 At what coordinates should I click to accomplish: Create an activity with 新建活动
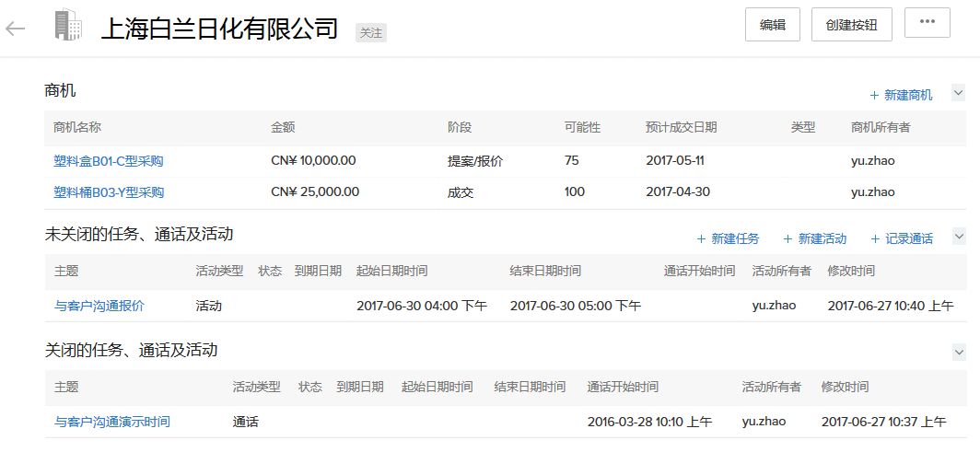pos(814,238)
